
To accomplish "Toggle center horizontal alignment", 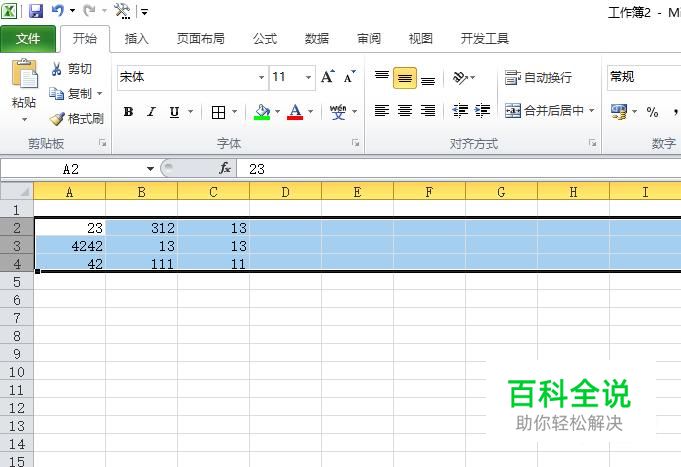I will pyautogui.click(x=405, y=111).
